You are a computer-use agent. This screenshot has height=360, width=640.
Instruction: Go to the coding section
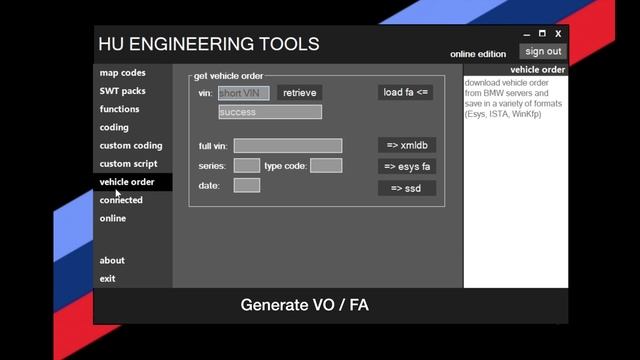(114, 127)
